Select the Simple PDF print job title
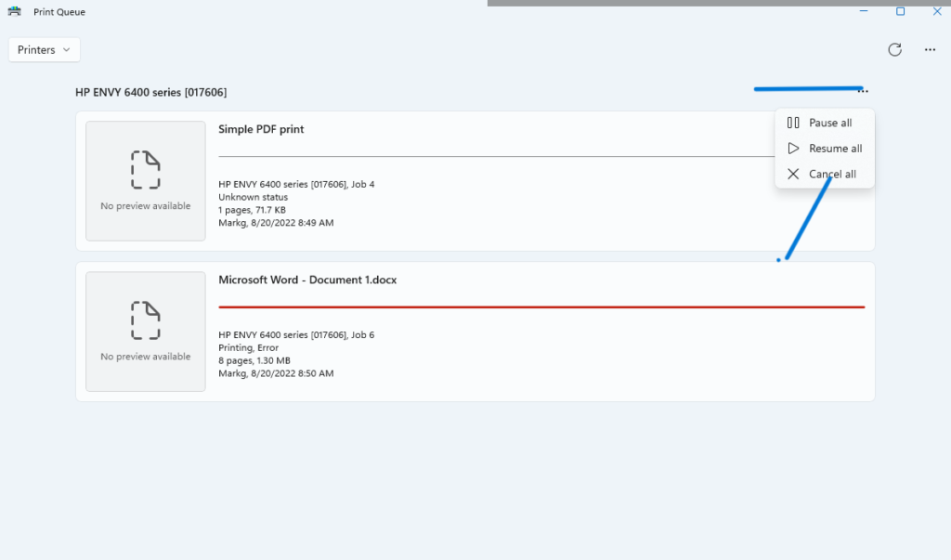This screenshot has width=951, height=560. pos(261,129)
